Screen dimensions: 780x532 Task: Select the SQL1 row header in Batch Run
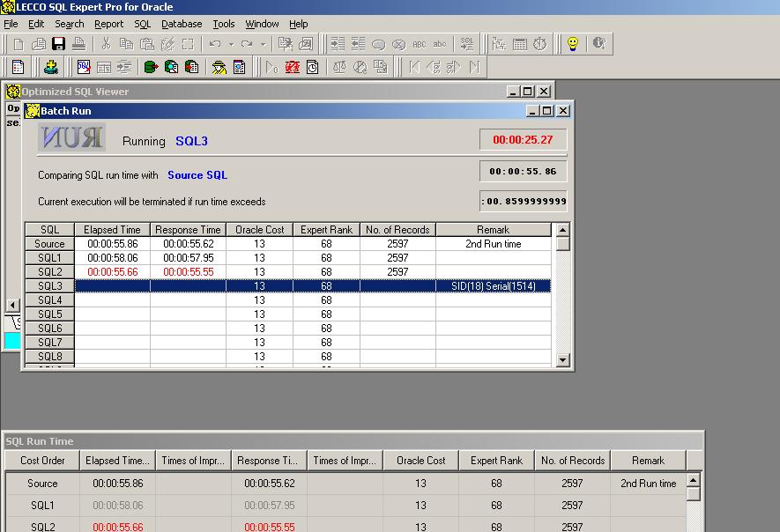[49, 257]
